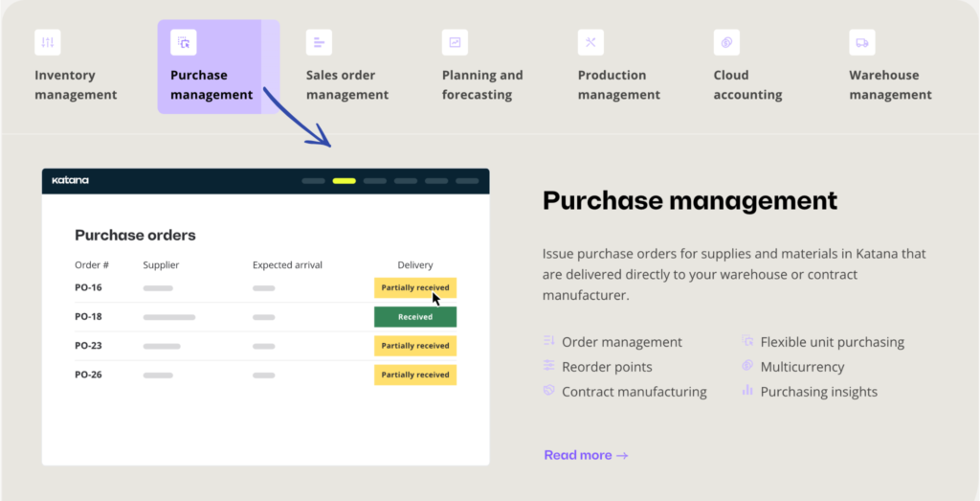Click the purchase orders mockup screenshot
Image resolution: width=980 pixels, height=501 pixels.
(266, 317)
